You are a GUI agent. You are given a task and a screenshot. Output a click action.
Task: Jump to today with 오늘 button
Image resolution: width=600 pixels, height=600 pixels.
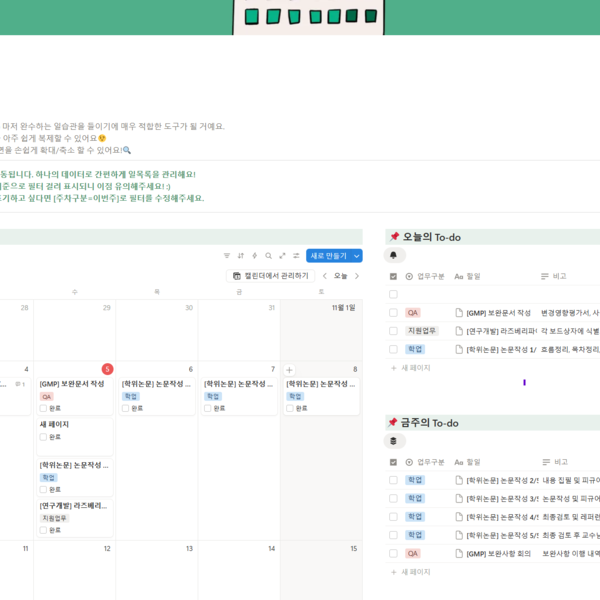pyautogui.click(x=341, y=276)
